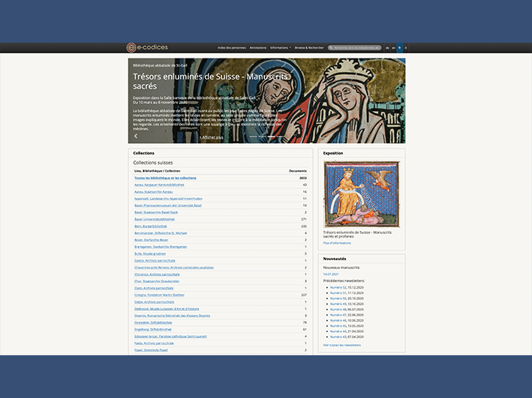532x398 pixels.
Task: Open Appenzell, Landesarchiv Appenzell Innerrhoden link
Action: pyautogui.click(x=168, y=199)
